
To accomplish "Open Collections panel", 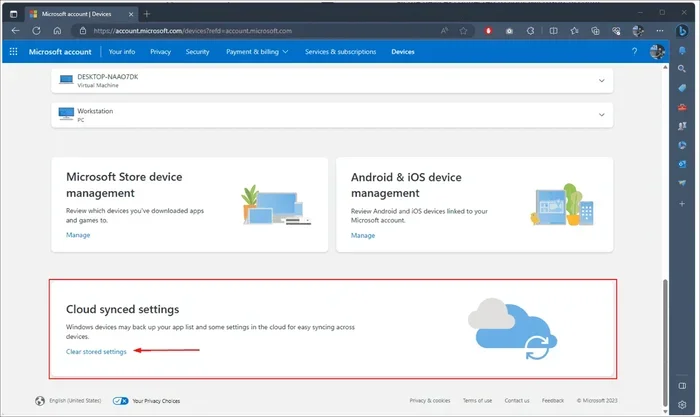I will coord(596,31).
